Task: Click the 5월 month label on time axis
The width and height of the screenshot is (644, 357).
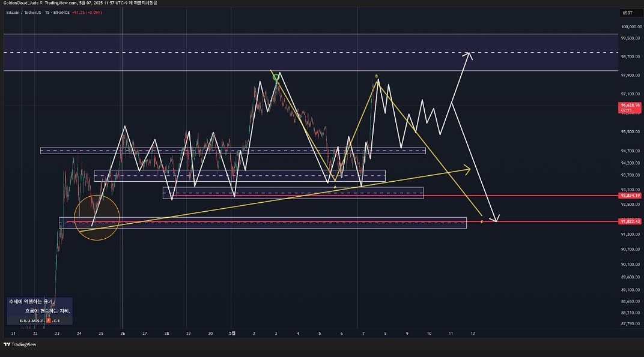Action: pos(232,333)
